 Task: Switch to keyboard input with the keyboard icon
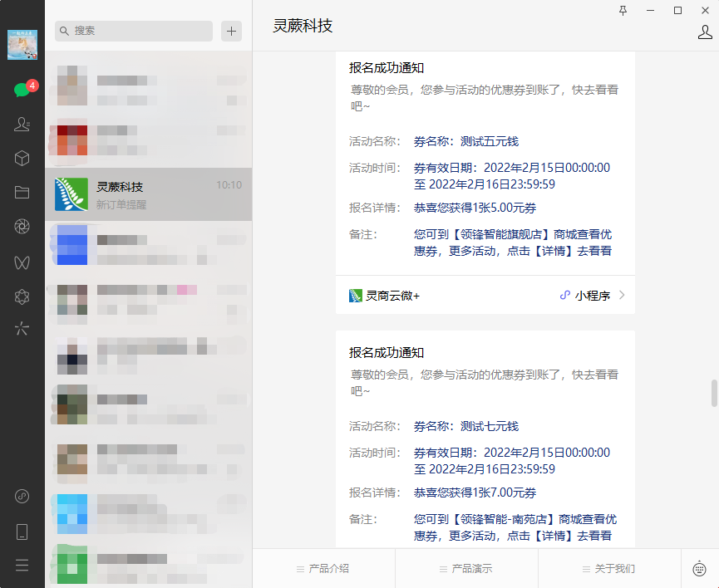coord(699,569)
